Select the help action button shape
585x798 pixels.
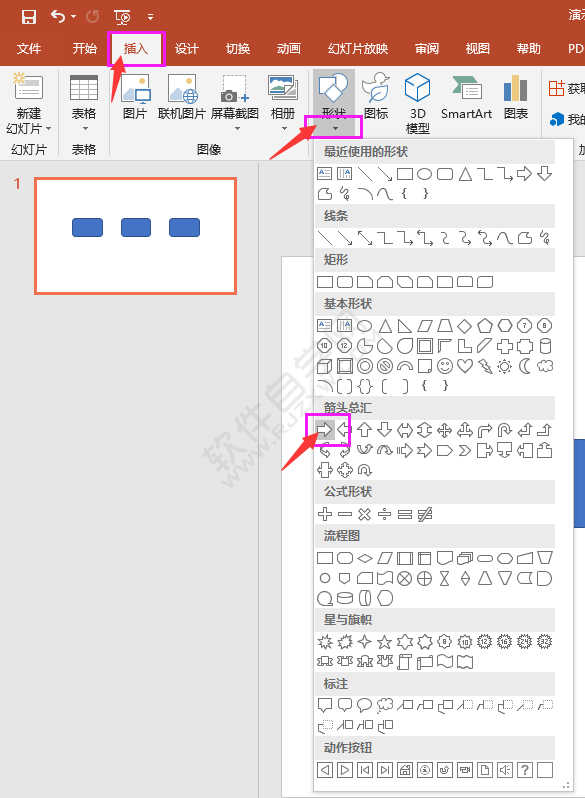click(x=524, y=770)
